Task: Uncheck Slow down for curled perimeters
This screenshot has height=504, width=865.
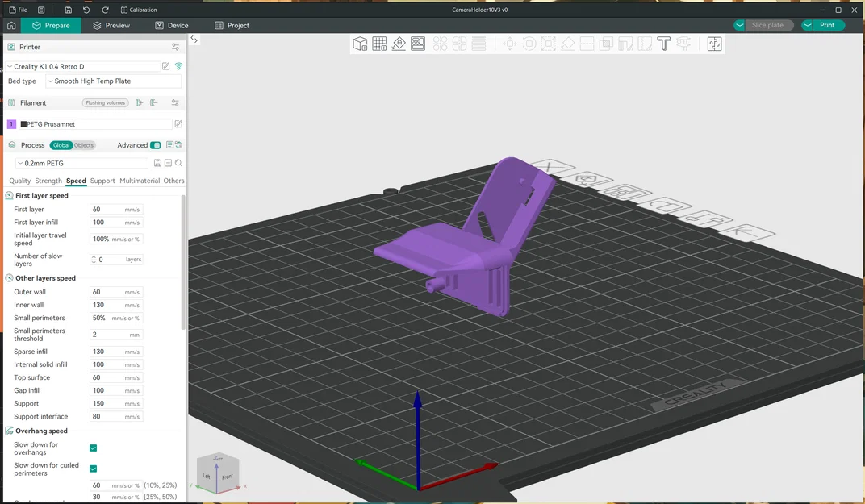Action: [x=94, y=469]
